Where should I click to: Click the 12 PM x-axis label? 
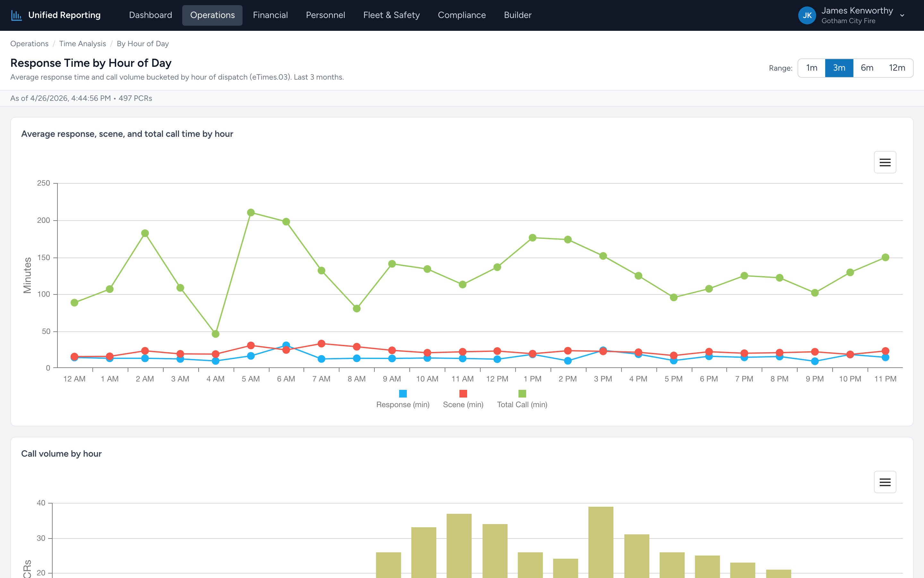tap(497, 379)
